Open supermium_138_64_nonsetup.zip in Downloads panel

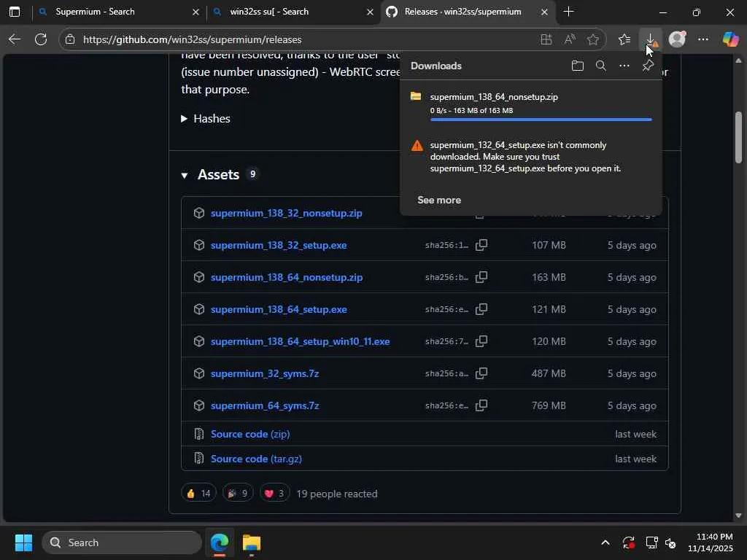(494, 97)
